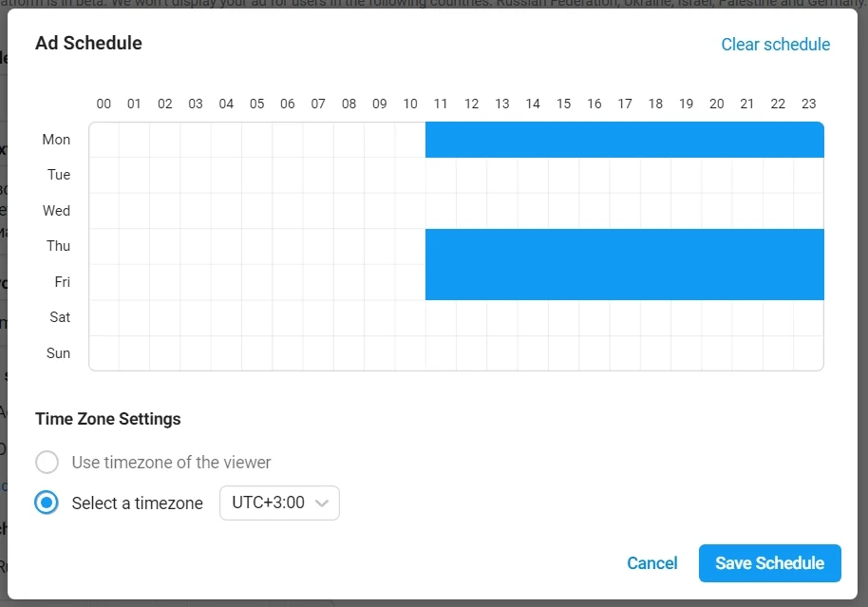Click the Clear schedule link
868x607 pixels.
pos(775,45)
